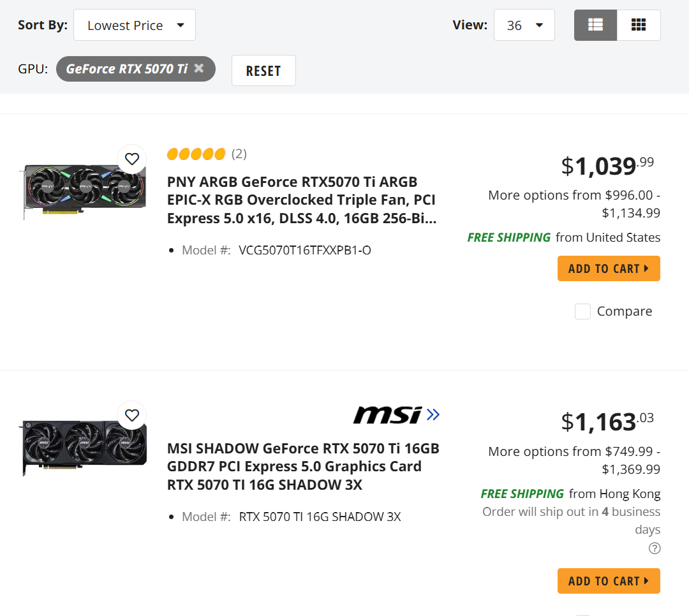
Task: Open the MSI brand logo link
Action: [x=396, y=414]
